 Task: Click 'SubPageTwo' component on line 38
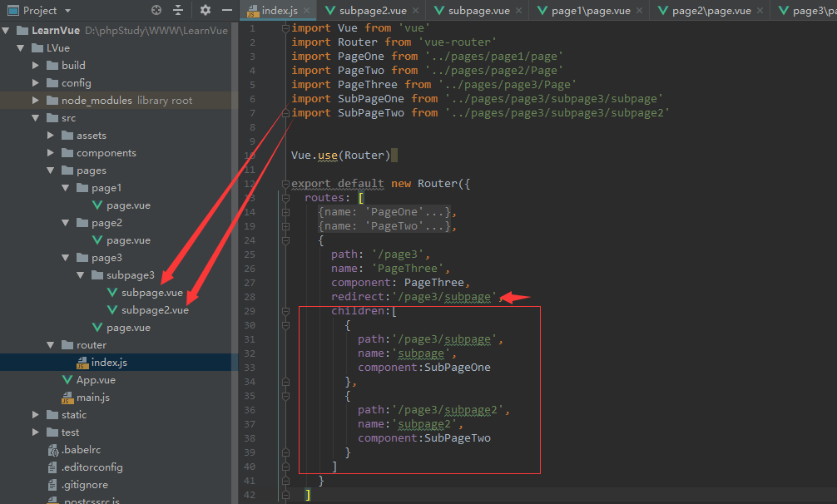point(458,437)
